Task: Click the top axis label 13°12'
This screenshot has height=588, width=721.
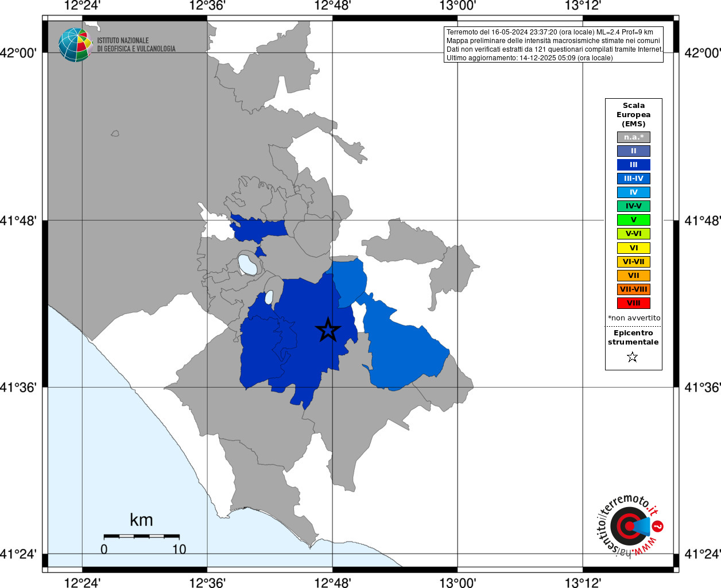Action: coord(583,6)
